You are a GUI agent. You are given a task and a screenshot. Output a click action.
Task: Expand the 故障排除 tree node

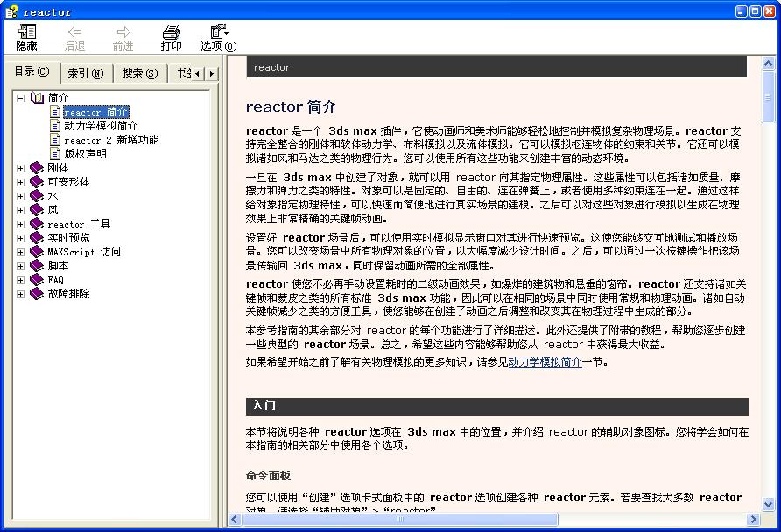(x=20, y=294)
